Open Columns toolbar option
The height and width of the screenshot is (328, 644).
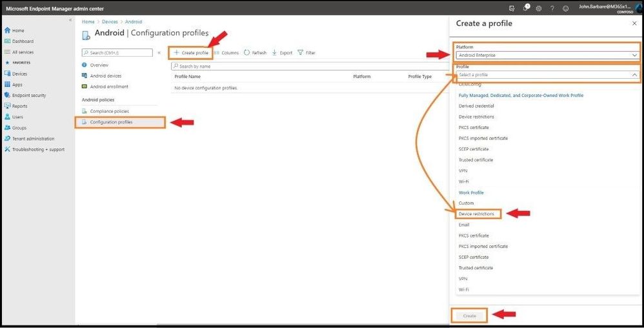226,52
